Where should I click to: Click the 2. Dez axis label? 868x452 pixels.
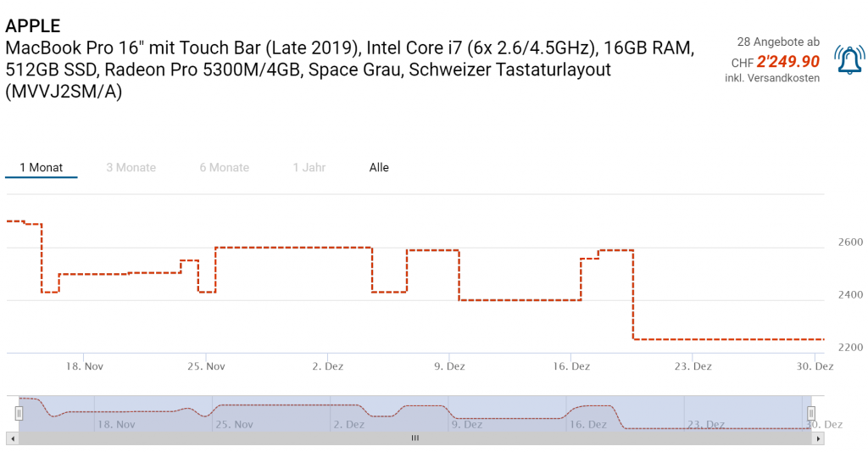[x=328, y=366]
